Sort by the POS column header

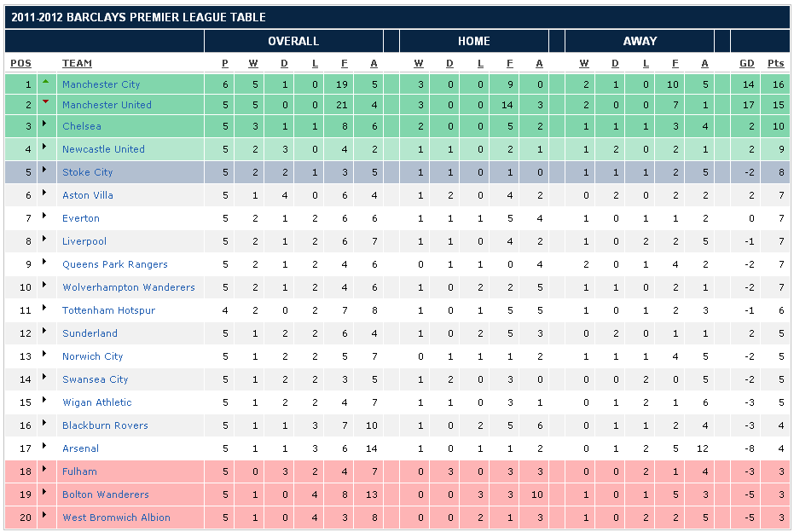click(20, 64)
